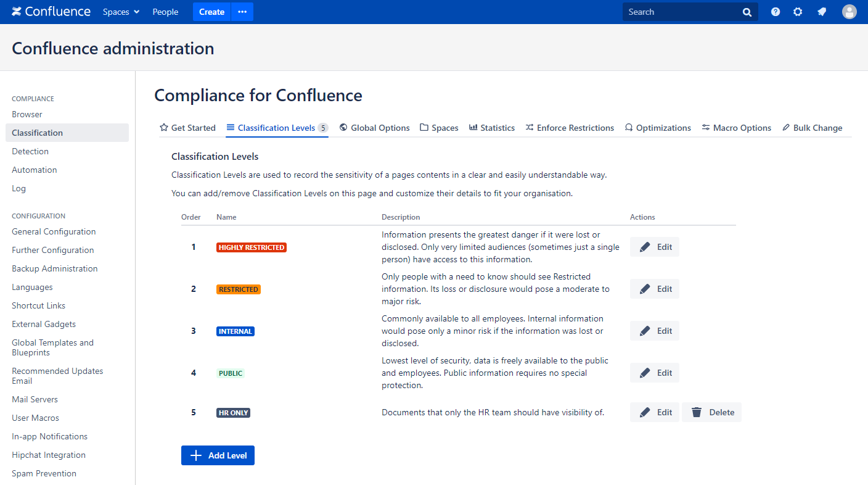This screenshot has height=485, width=868.
Task: Click the folder icon of Spaces tab
Action: 424,128
